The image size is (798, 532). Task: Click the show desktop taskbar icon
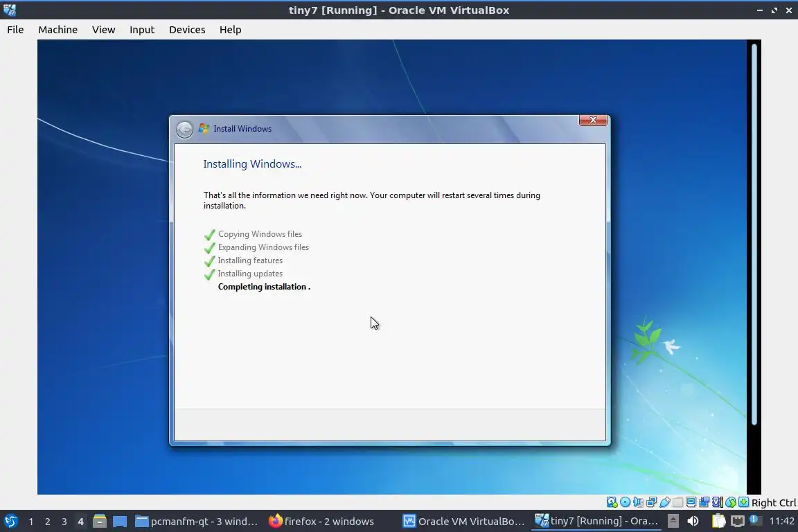coord(120,522)
